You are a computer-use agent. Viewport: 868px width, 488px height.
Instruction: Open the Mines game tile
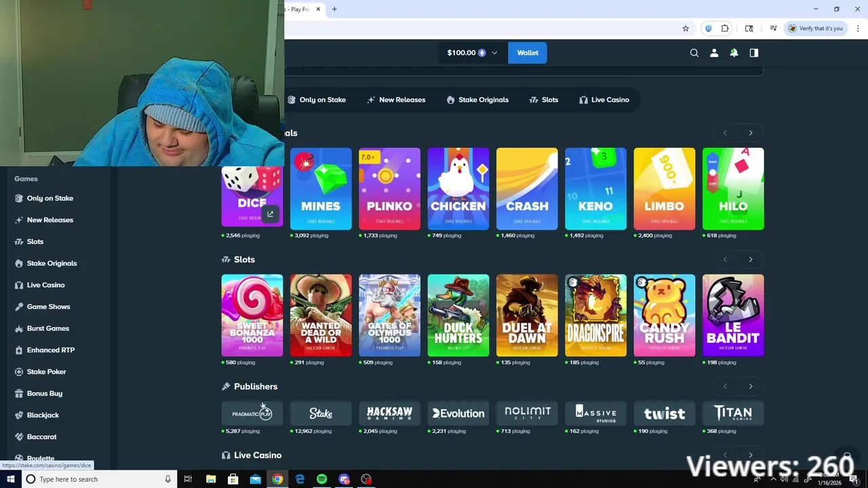[x=321, y=188]
